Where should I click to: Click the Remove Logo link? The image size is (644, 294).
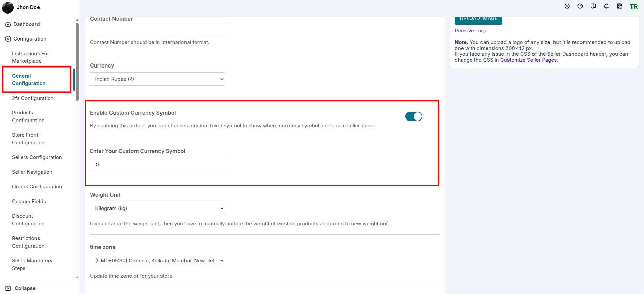[471, 31]
